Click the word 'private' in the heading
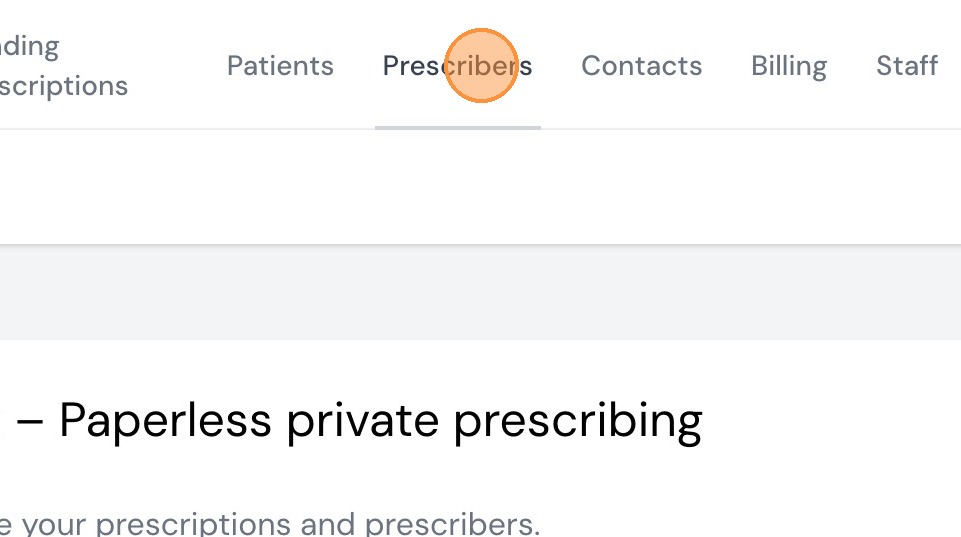The height and width of the screenshot is (537, 961). click(362, 420)
